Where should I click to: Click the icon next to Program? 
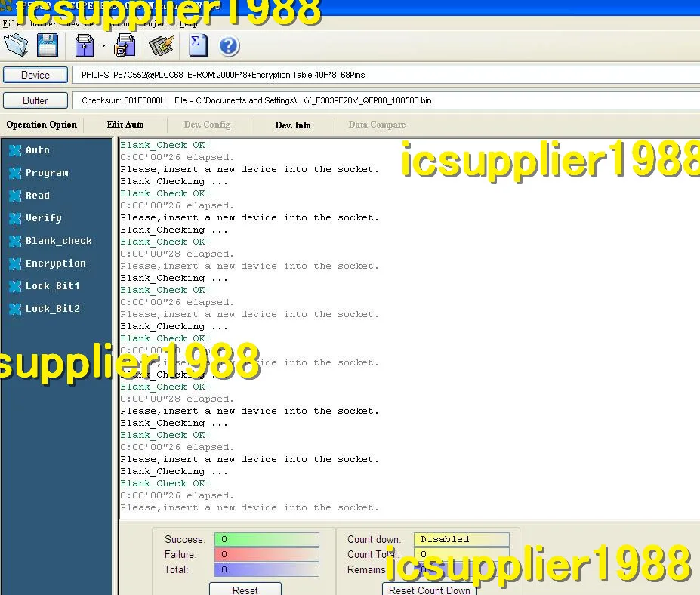click(15, 173)
